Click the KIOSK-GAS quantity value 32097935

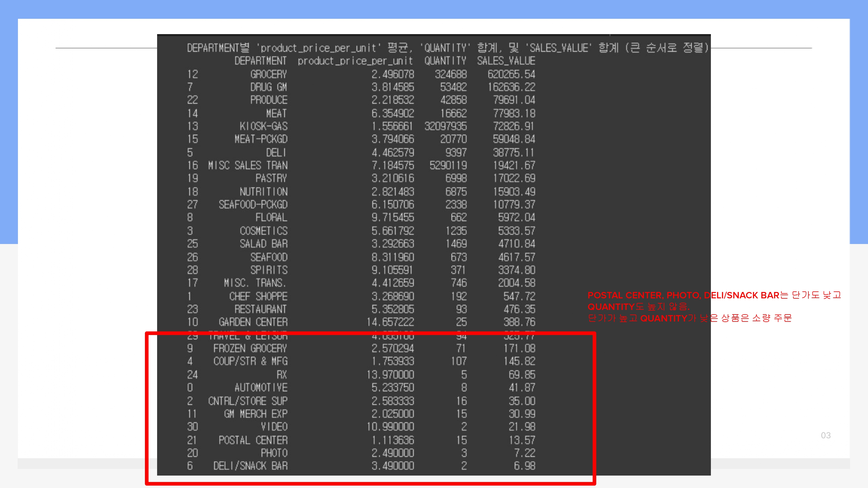pyautogui.click(x=445, y=126)
